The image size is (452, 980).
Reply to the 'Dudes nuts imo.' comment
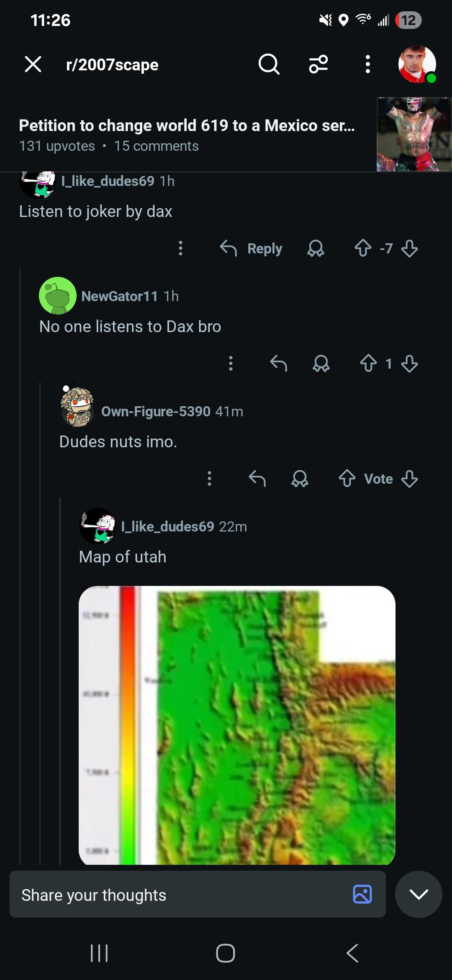tap(257, 478)
